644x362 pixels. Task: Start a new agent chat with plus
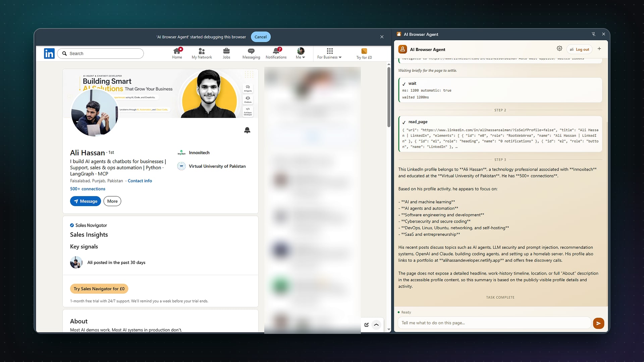599,49
